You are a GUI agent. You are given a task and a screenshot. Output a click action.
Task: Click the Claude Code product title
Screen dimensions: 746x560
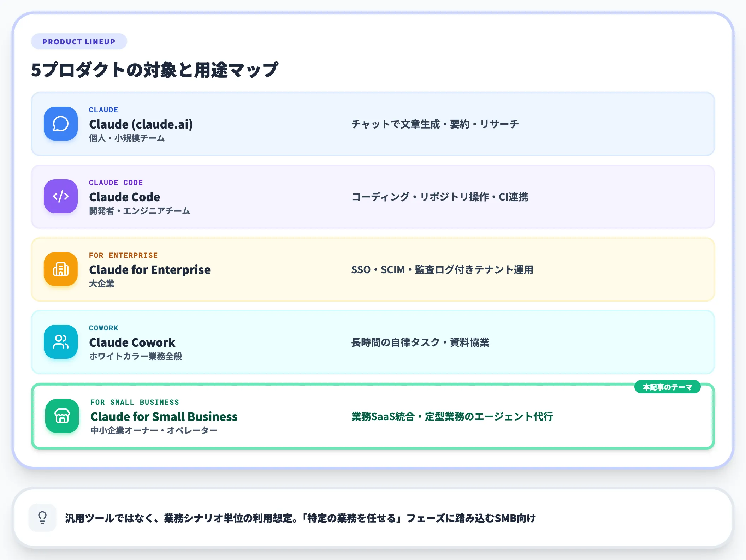tap(124, 197)
